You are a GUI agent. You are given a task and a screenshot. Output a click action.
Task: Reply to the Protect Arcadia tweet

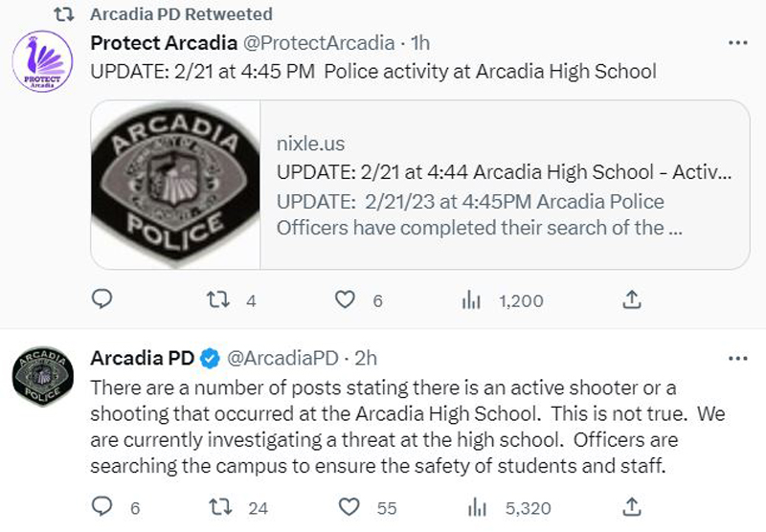[x=102, y=299]
